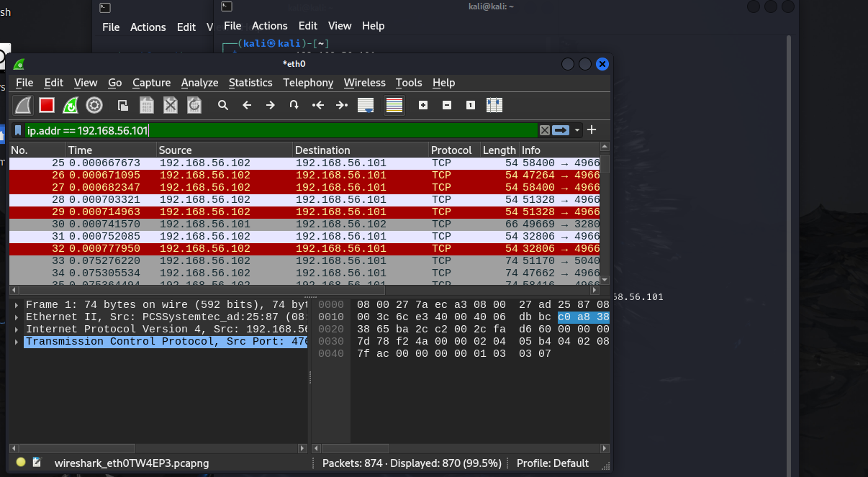The height and width of the screenshot is (477, 868).
Task: Clear the display filter X button
Action: pos(545,130)
